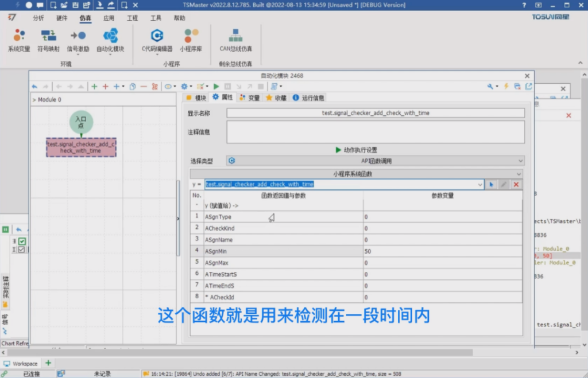This screenshot has height=378, width=588.
Task: Open dropdown arrow next to blue plus icon
Action: click(x=123, y=87)
